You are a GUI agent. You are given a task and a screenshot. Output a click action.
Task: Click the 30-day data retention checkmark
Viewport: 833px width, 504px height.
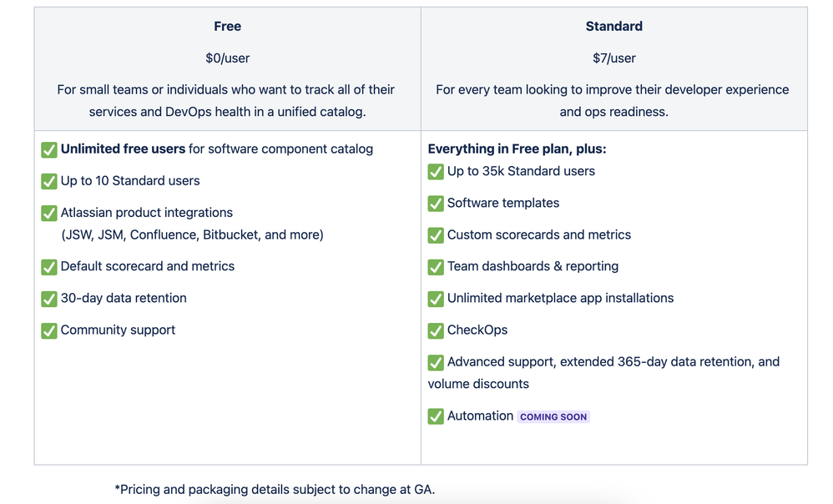tap(49, 299)
